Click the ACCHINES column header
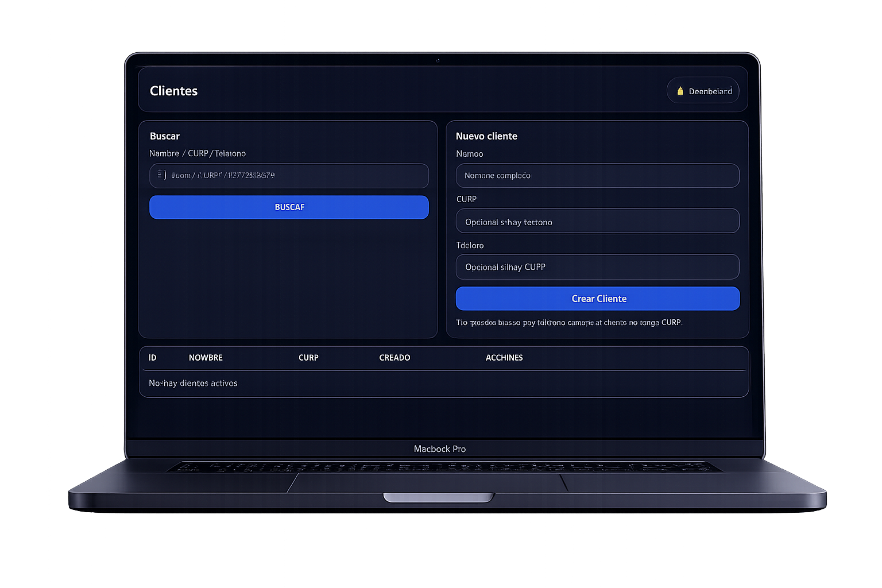882x588 pixels. coord(504,358)
